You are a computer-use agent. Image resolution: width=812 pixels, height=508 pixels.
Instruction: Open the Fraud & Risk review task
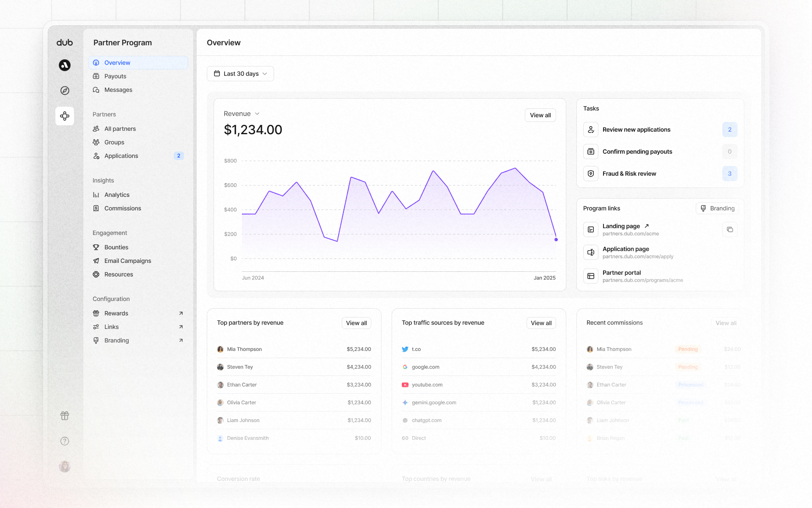pos(629,174)
